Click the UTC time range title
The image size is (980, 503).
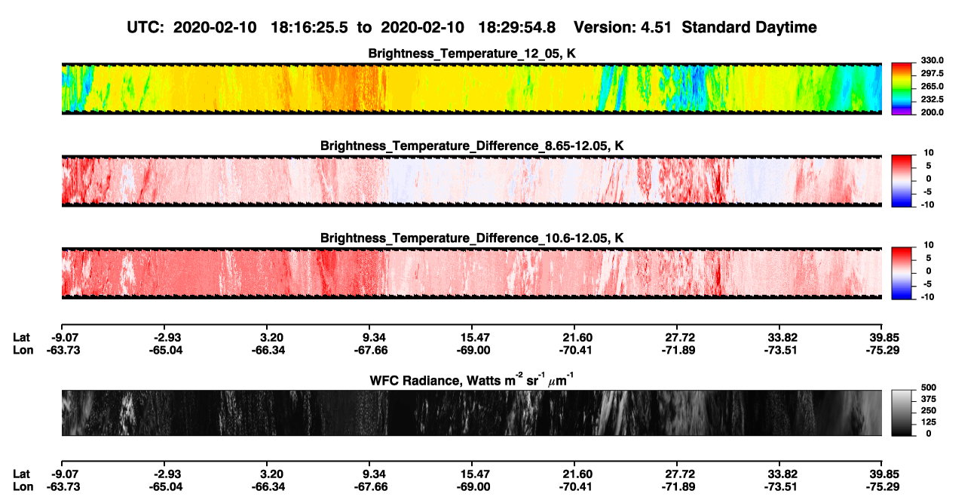(x=472, y=27)
